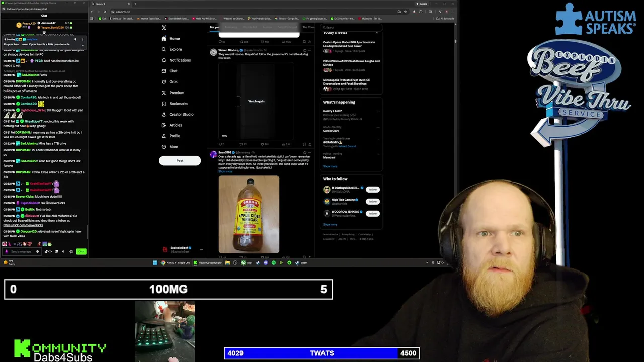Follow WOODROW_JENKINS
644x362 pixels.
372,214
